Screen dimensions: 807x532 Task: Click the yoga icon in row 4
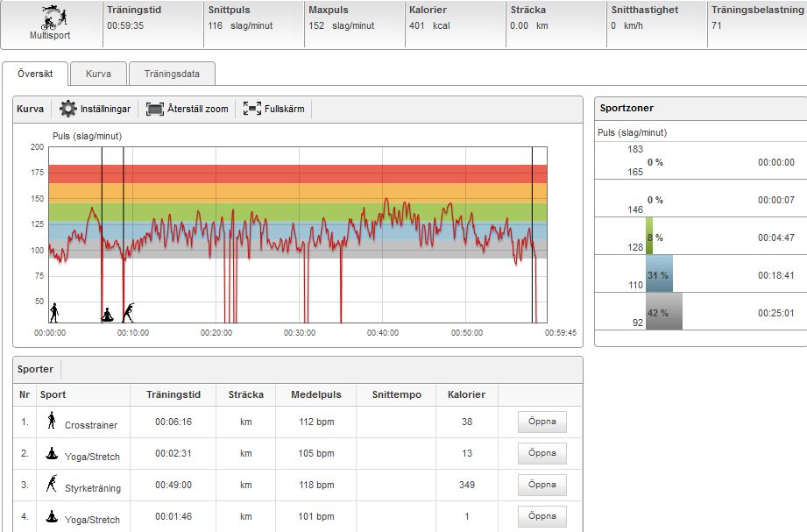[x=52, y=516]
